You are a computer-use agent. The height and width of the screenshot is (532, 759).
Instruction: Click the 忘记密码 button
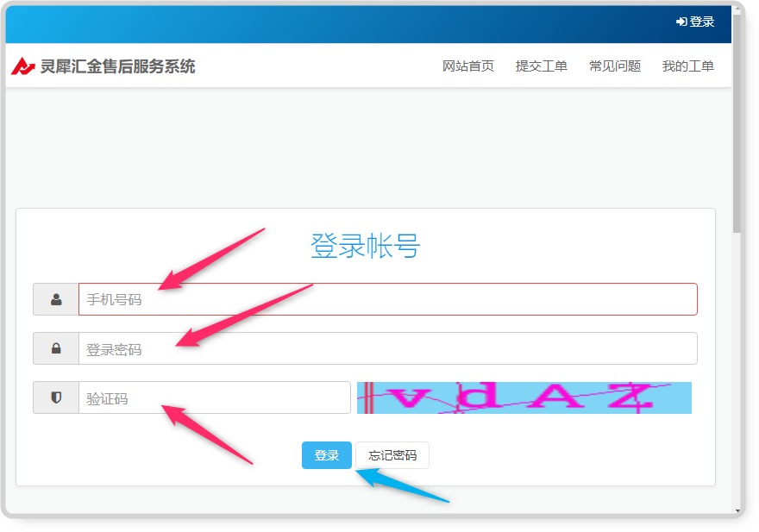[392, 455]
